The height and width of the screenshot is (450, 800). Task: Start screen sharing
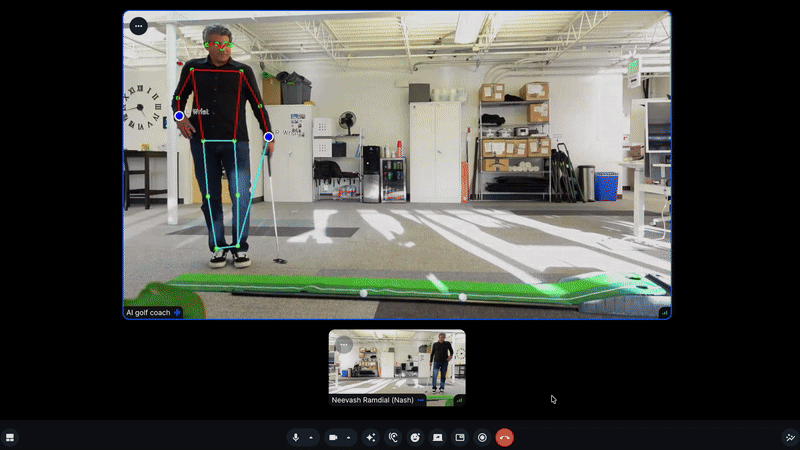tap(437, 437)
